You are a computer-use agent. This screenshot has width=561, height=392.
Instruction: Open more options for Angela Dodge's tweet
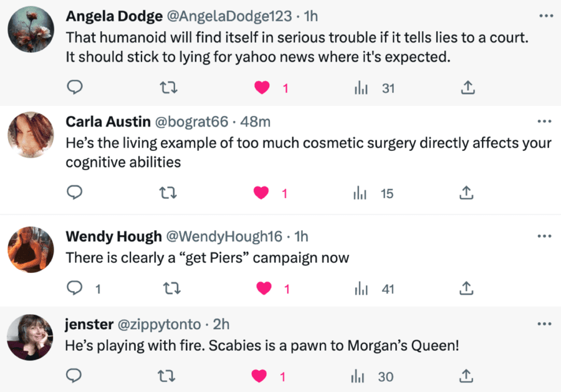tap(544, 15)
